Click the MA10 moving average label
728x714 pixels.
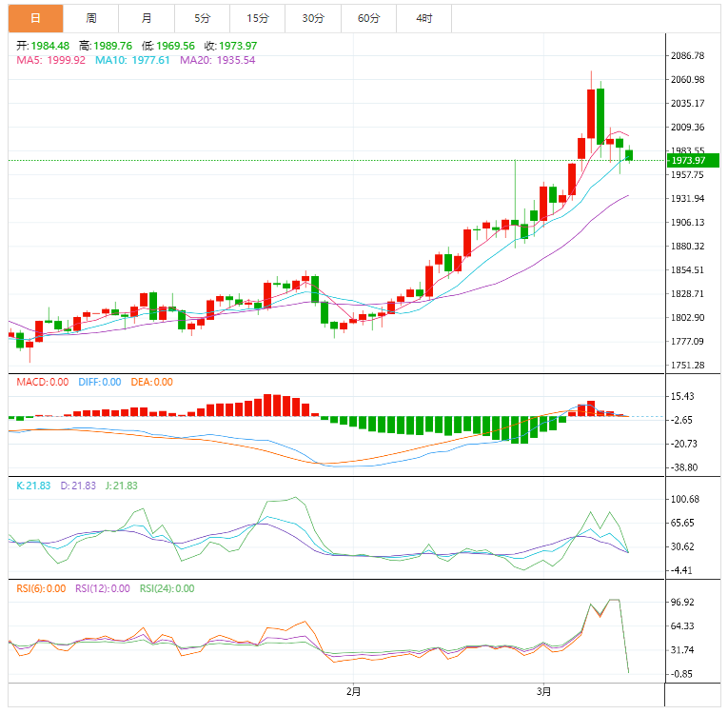click(135, 60)
